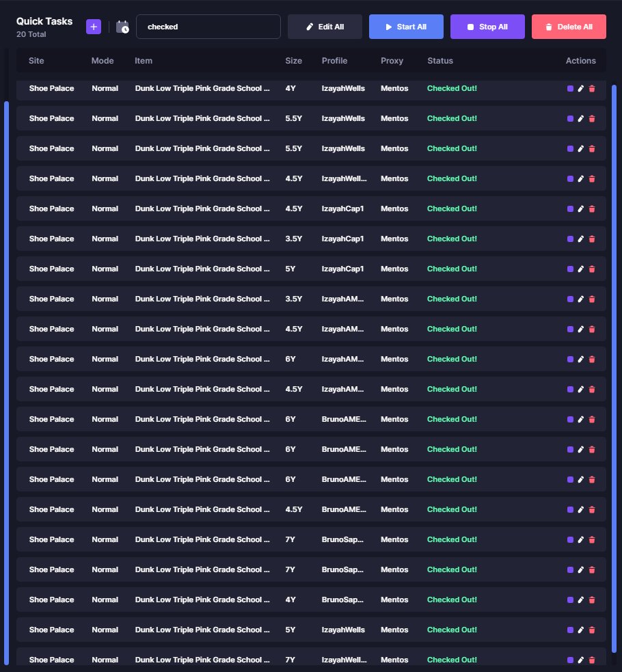The image size is (622, 672).
Task: Stop the 5Y IzayahWells task
Action: pos(570,630)
